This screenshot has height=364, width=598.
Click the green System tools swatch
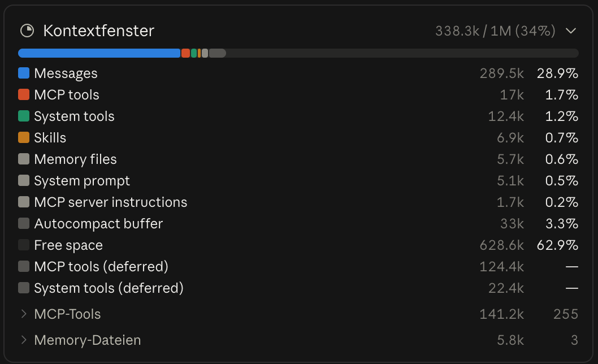(24, 116)
